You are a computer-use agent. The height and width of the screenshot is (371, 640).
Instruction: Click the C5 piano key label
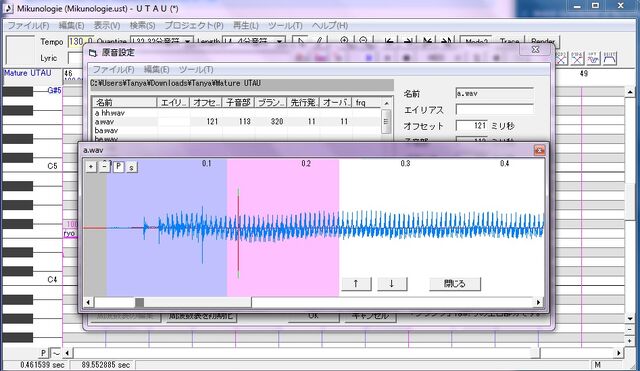52,166
